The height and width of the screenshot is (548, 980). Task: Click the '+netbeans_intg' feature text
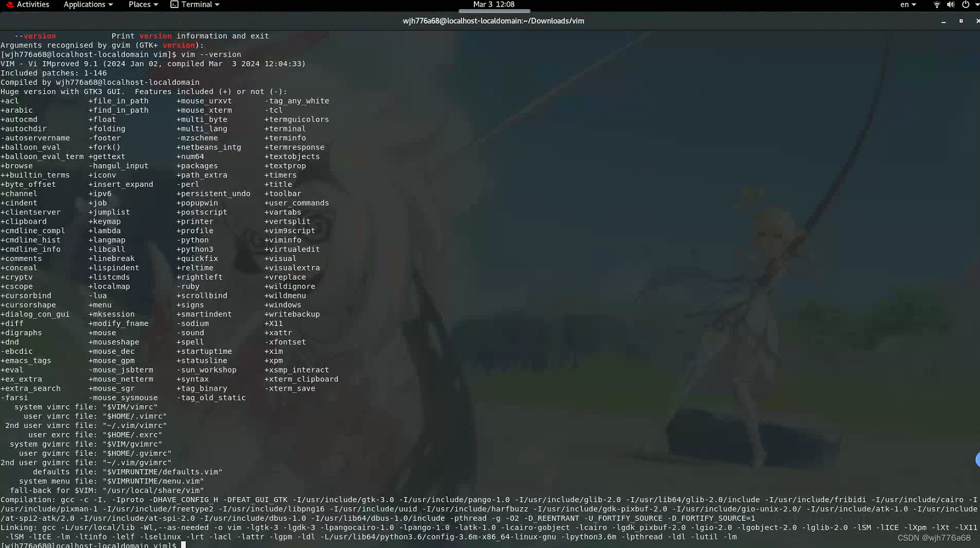click(x=209, y=147)
